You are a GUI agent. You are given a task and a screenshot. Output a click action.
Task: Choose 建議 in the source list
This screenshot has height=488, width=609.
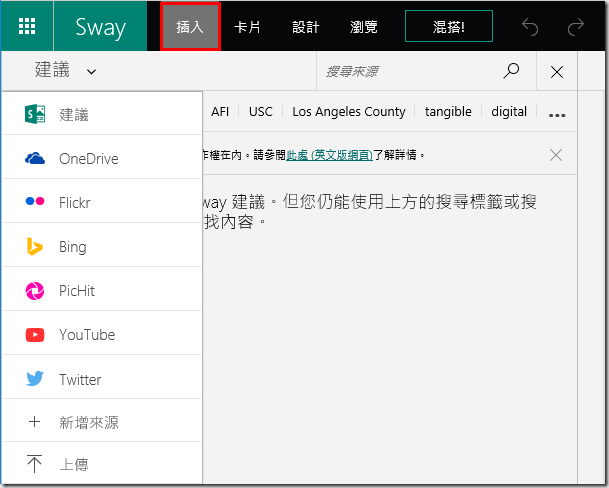click(102, 113)
